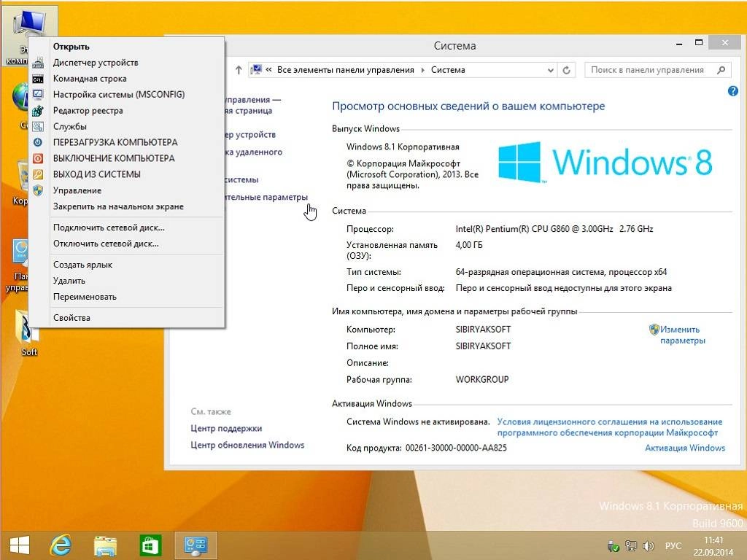
Task: Click the Registry Editor icon
Action: 38,111
